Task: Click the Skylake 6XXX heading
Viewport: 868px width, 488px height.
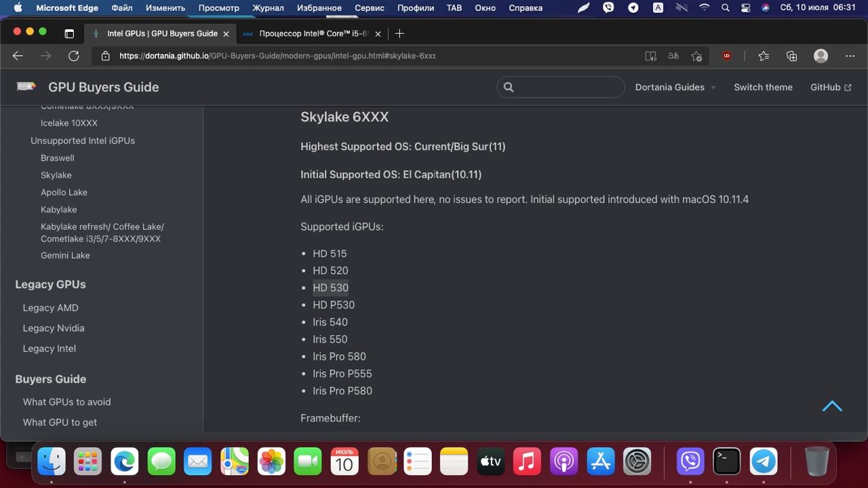Action: point(344,117)
